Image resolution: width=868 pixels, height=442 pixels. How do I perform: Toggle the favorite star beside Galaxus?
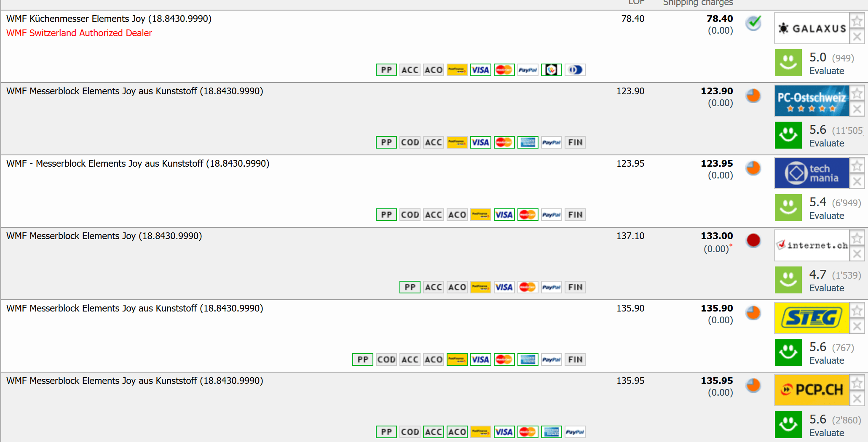(857, 21)
